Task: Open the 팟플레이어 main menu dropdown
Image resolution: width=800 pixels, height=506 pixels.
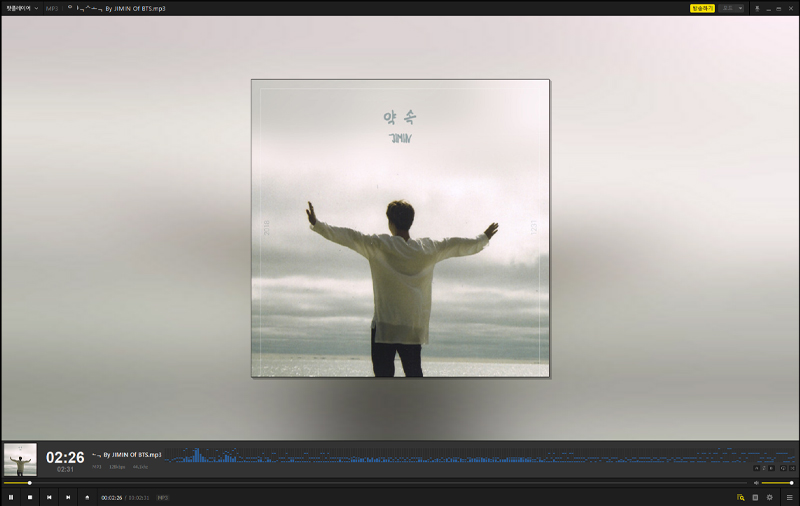Action: [x=22, y=8]
